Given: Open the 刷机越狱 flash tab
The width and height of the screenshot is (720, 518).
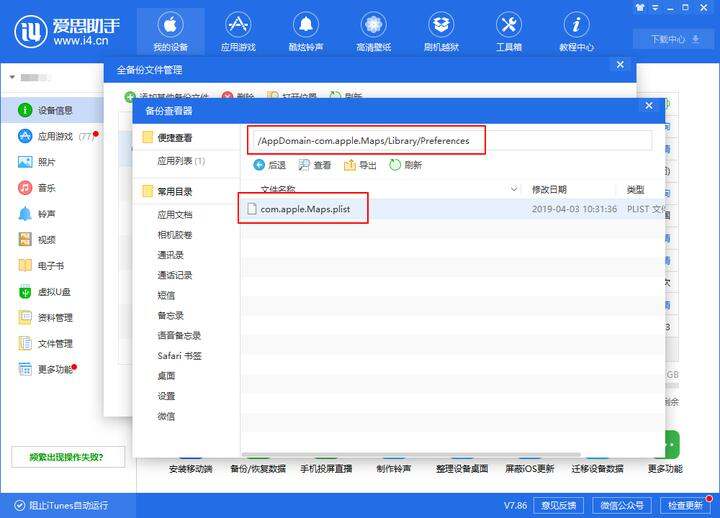Looking at the screenshot, I should 441,31.
